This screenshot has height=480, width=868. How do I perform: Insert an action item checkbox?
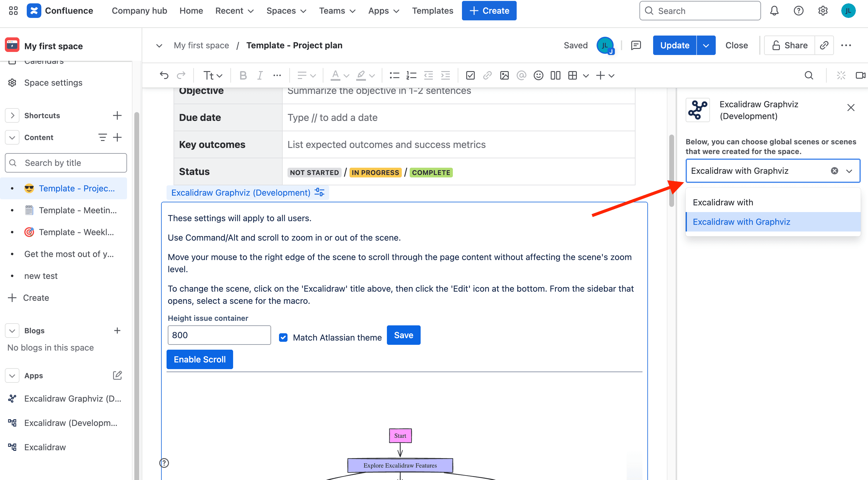click(x=470, y=75)
